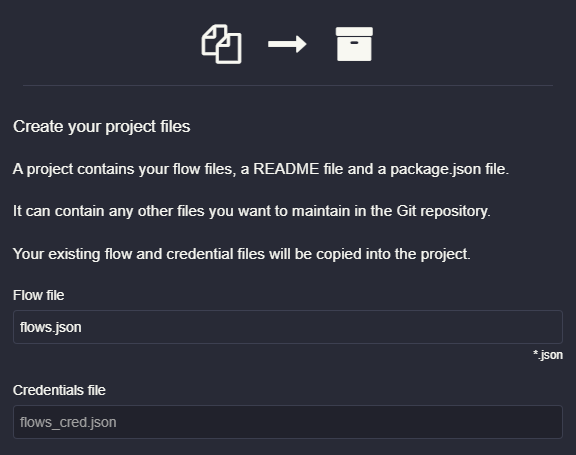Click the '*.json' extension hint
The width and height of the screenshot is (576, 455).
(x=548, y=355)
